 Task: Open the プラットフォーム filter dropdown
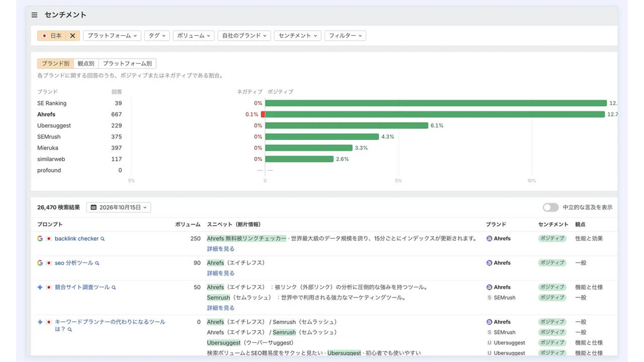[x=112, y=36]
